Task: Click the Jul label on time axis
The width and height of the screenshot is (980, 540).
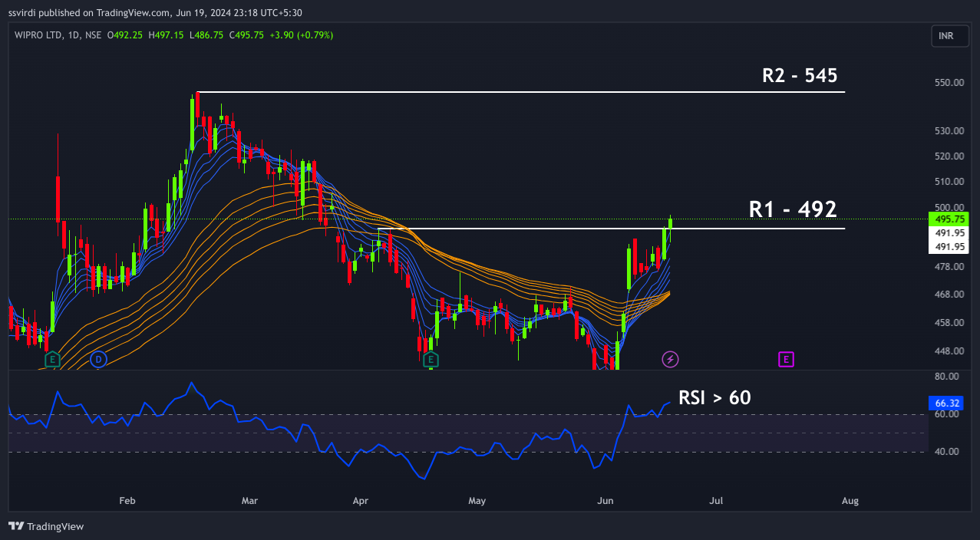Action: [x=716, y=501]
